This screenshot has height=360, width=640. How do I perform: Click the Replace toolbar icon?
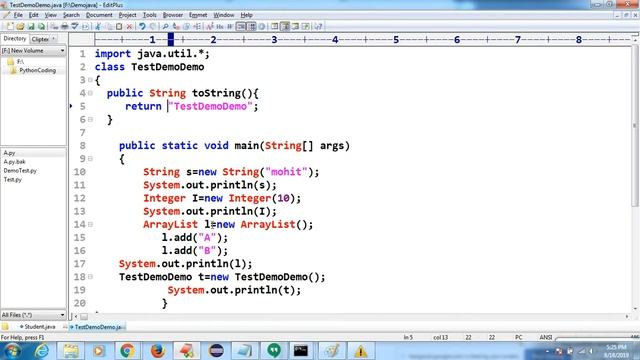click(x=176, y=27)
